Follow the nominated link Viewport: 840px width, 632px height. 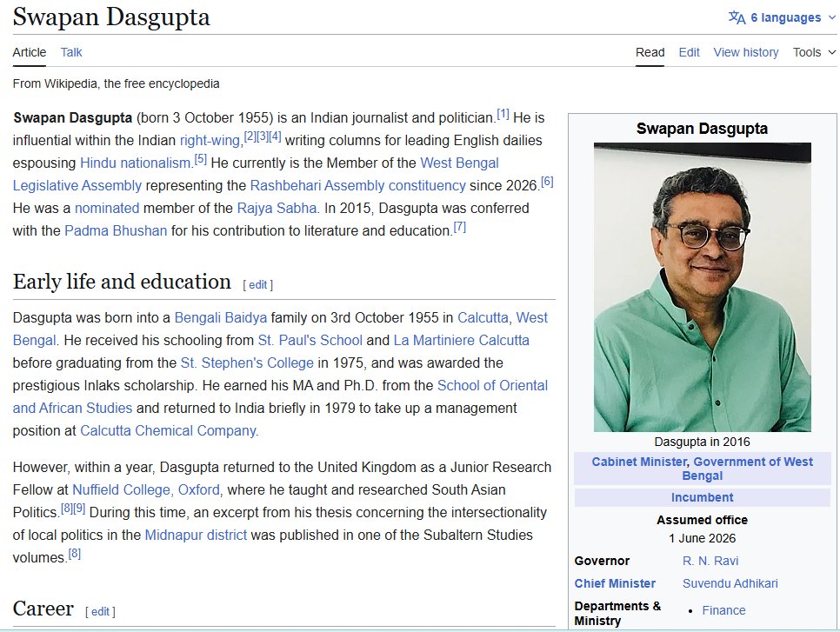coord(107,208)
